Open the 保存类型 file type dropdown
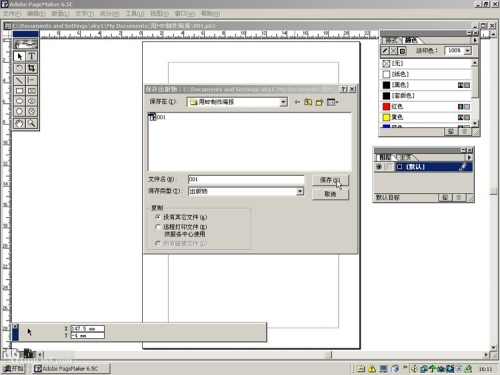 click(x=300, y=191)
